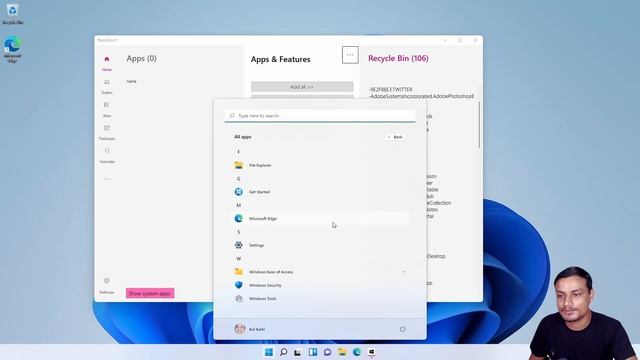Click the Add all >> button
This screenshot has width=640, height=360.
[302, 87]
